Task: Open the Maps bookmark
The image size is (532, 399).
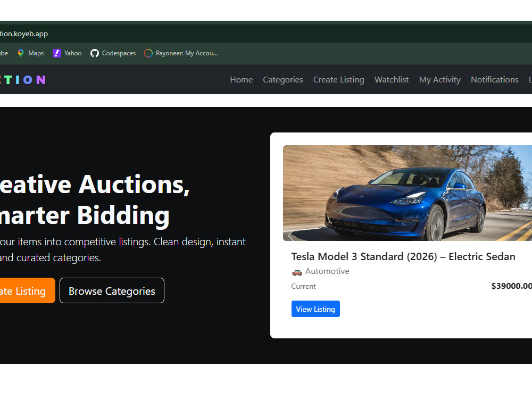Action: click(30, 53)
